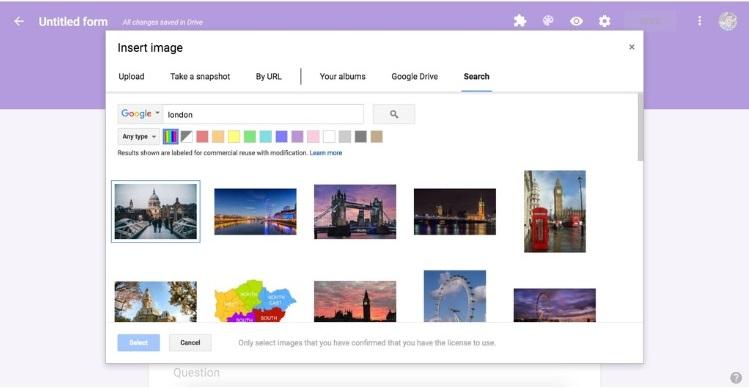The image size is (749, 389).
Task: Select the Tower Bridge sunset image
Action: tap(355, 211)
